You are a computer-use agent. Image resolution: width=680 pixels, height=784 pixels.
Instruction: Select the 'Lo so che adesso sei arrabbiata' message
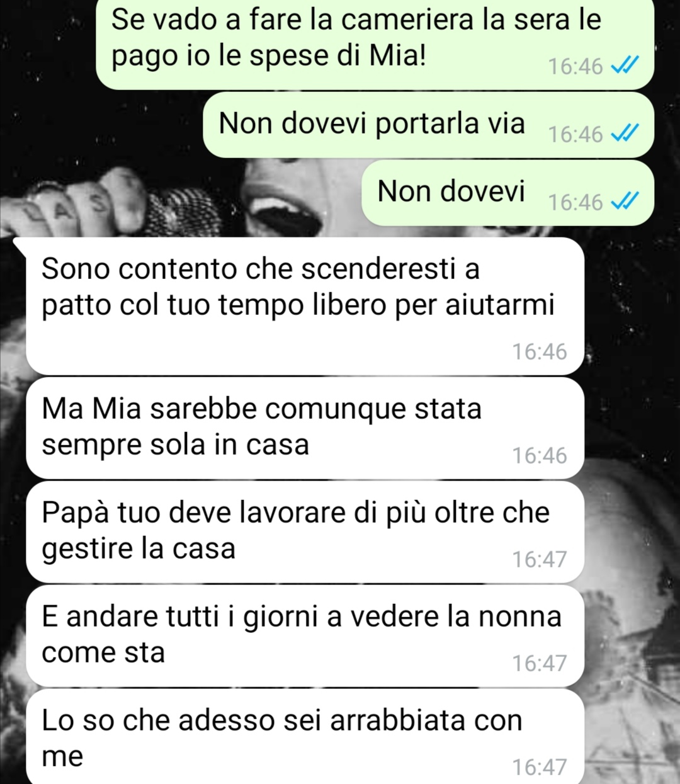pos(305,737)
